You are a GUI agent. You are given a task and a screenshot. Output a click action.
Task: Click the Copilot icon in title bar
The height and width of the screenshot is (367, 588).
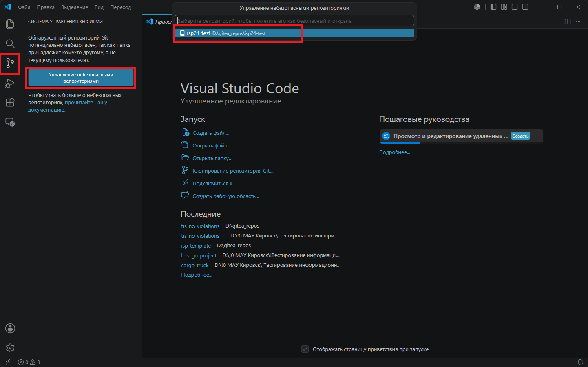coord(477,7)
